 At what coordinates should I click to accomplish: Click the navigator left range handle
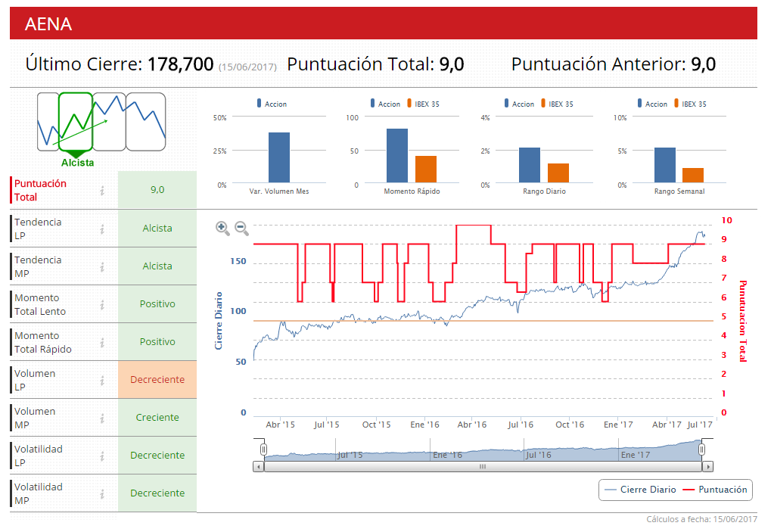(263, 449)
